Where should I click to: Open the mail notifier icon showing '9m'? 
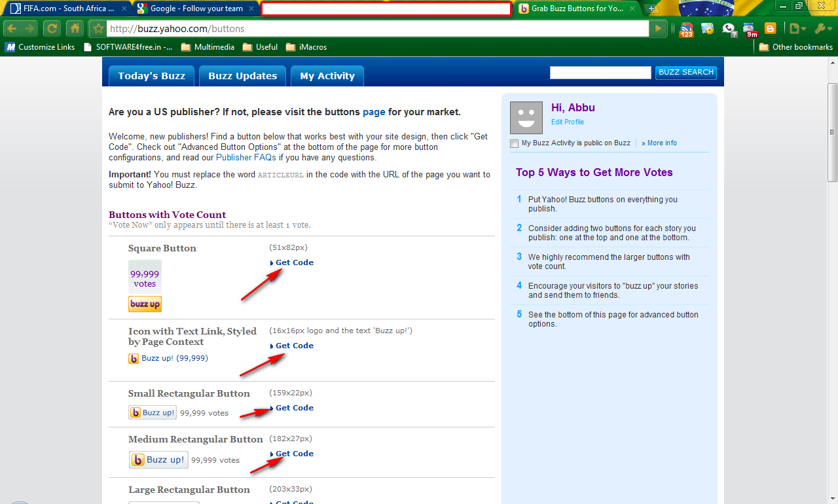(x=750, y=29)
